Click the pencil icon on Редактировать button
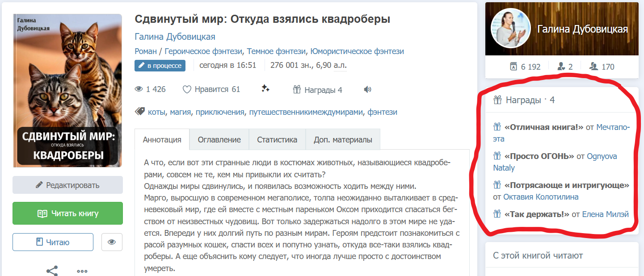644x276 pixels. (x=39, y=185)
